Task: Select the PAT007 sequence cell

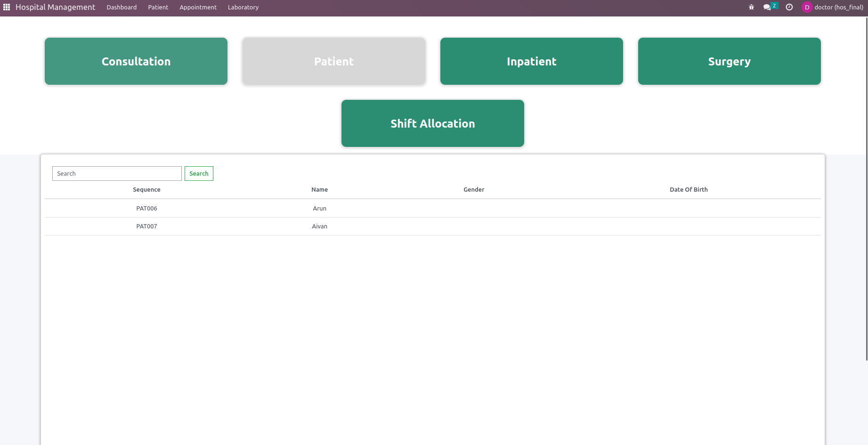Action: tap(146, 226)
